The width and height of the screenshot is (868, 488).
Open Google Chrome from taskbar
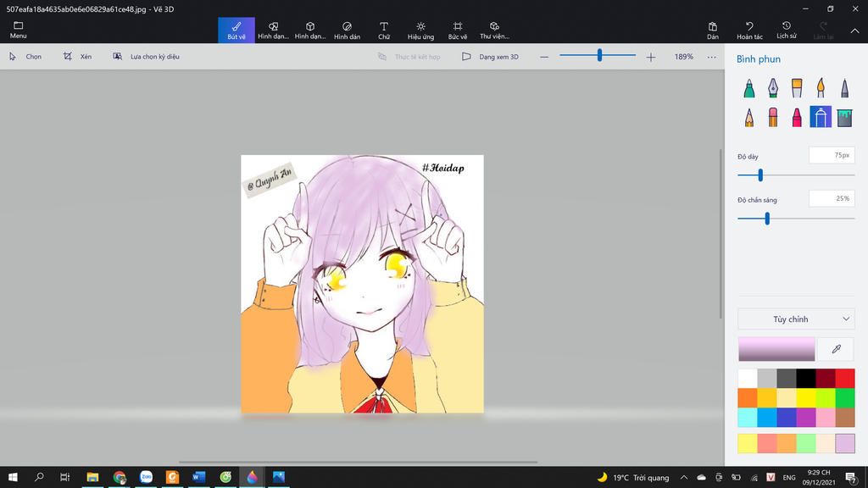tap(119, 477)
